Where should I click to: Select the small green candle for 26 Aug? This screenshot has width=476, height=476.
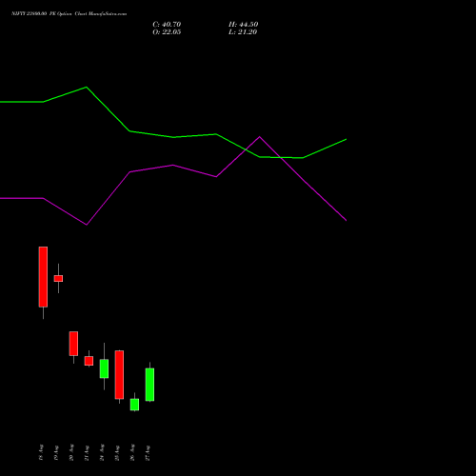(x=134, y=405)
